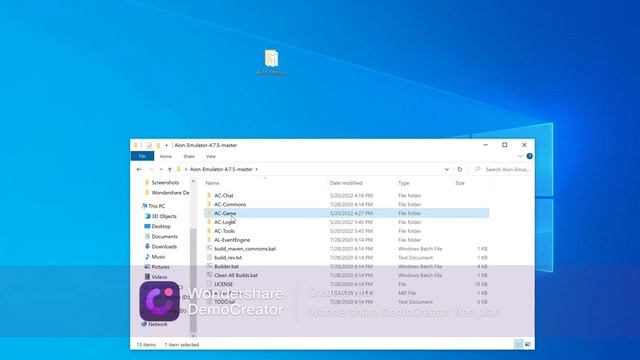This screenshot has width=640, height=360.
Task: Click the AC-Game date modified cell
Action: [x=351, y=213]
